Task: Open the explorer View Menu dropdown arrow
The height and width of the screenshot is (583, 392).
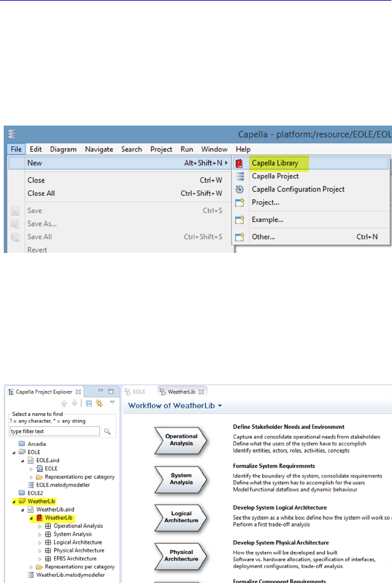Action: coord(112,402)
